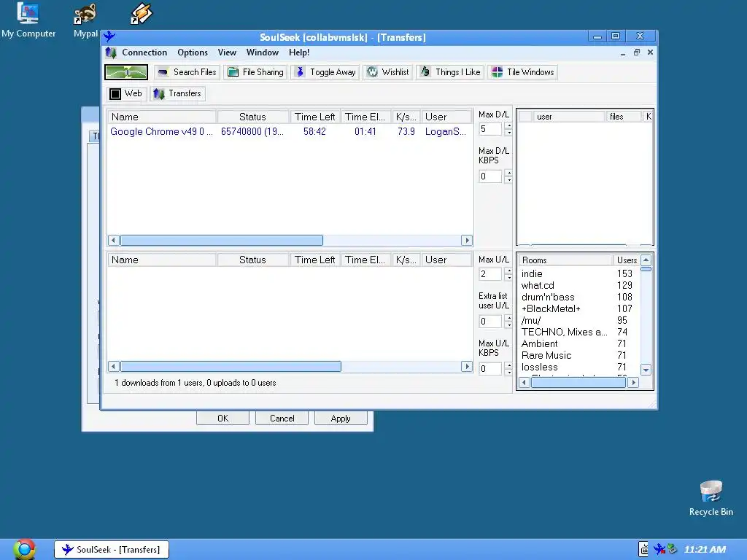Click the 65740800 status cell
This screenshot has height=560, width=747.
[x=252, y=131]
